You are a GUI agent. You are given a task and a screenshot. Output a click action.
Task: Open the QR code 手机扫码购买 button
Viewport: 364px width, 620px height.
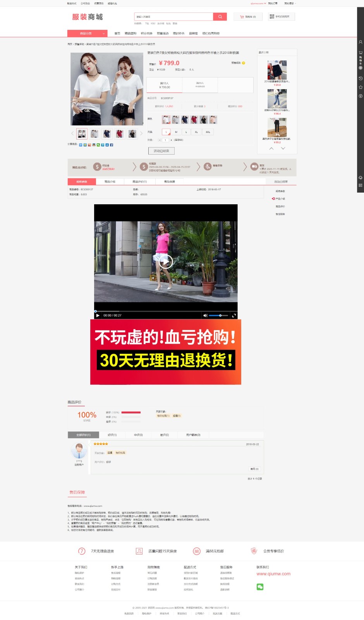coord(282,17)
